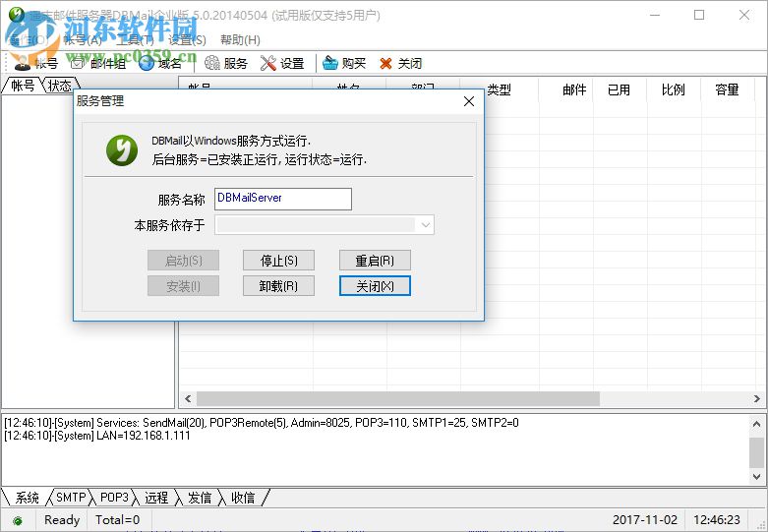Sort by the 已用 column header
768x532 pixels.
tap(620, 90)
